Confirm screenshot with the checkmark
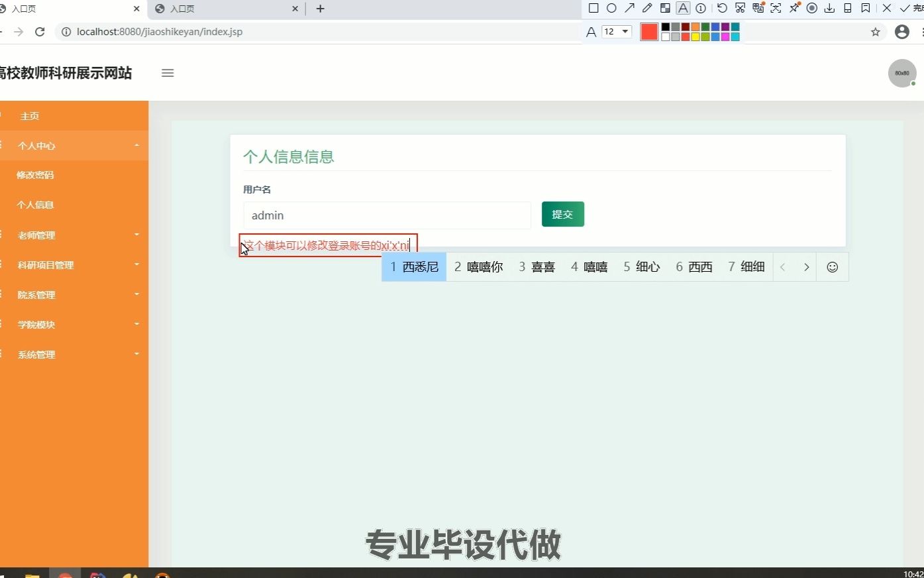This screenshot has height=578, width=924. [x=905, y=9]
